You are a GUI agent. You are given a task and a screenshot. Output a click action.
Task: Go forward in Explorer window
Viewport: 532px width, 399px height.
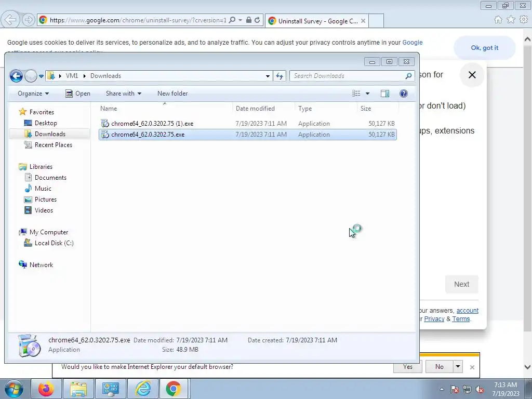coord(31,76)
